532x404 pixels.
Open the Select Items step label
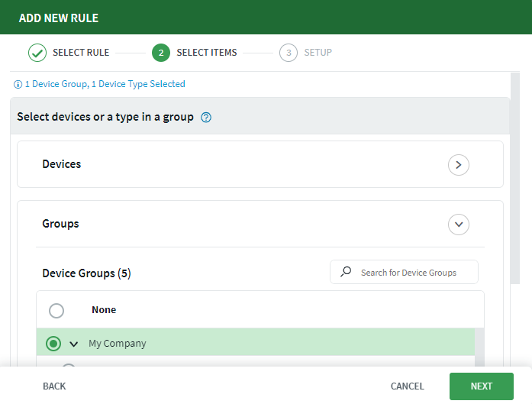tap(207, 53)
